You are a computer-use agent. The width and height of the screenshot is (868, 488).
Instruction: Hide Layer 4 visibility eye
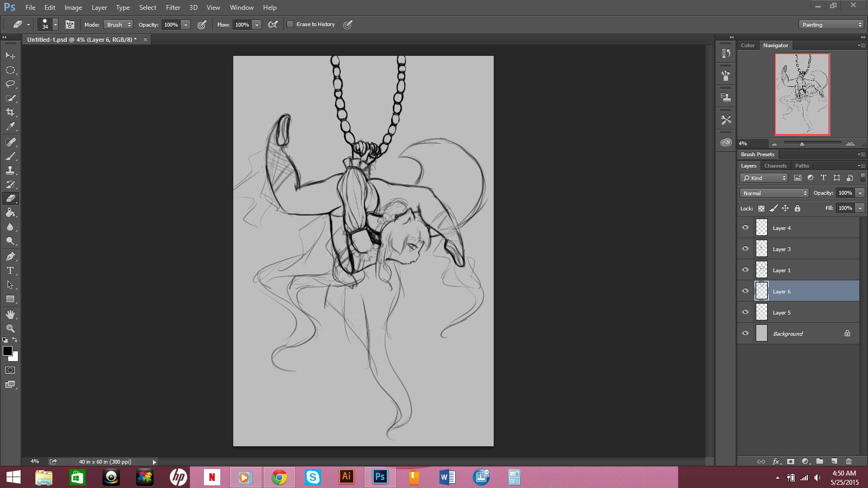[745, 228]
